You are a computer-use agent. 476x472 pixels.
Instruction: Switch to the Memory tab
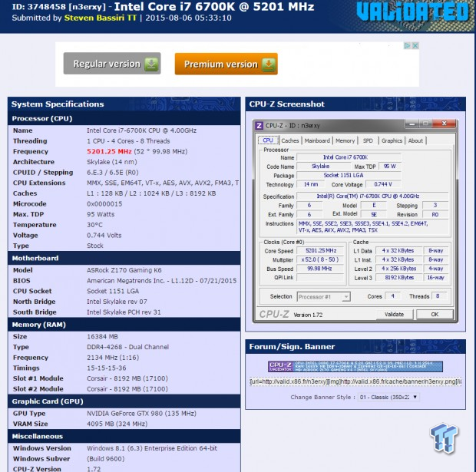pyautogui.click(x=345, y=140)
